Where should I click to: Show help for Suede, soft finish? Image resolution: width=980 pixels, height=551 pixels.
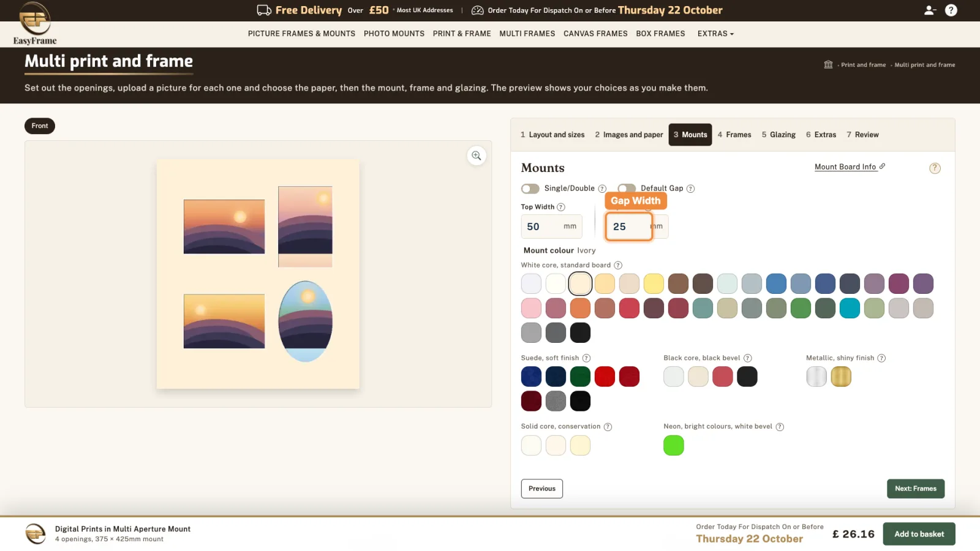coord(586,358)
